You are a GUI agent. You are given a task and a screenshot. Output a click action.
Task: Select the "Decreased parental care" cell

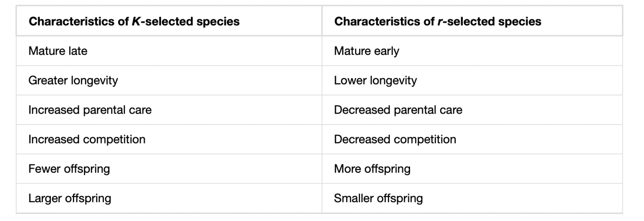click(398, 110)
